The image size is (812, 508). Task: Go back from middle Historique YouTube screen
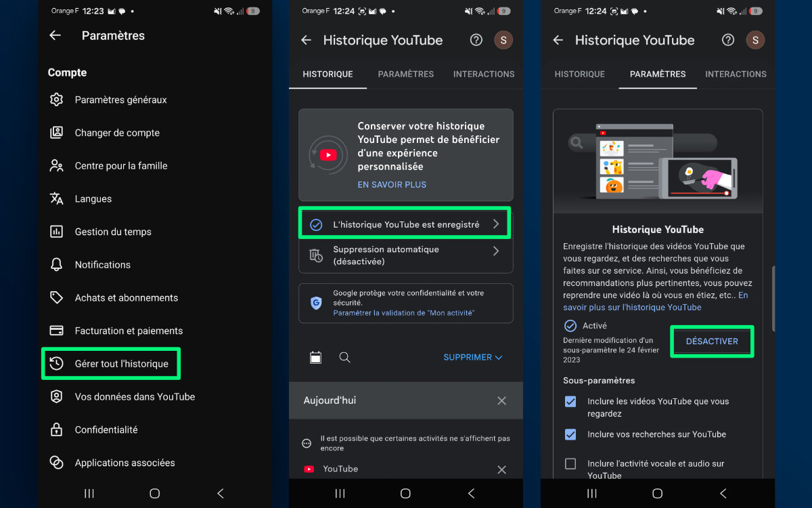coord(306,41)
